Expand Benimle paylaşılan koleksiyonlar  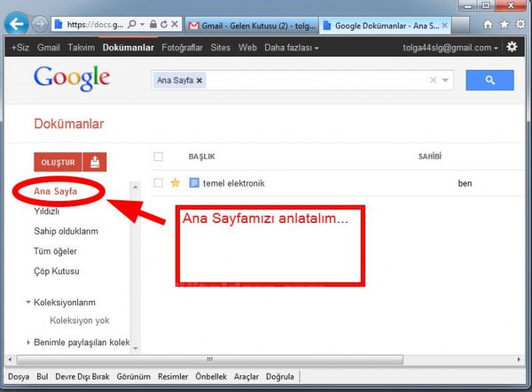pyautogui.click(x=28, y=342)
